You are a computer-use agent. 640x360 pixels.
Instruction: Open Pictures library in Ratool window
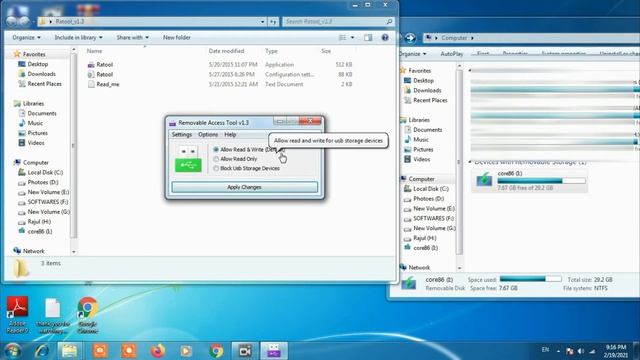tap(33, 133)
